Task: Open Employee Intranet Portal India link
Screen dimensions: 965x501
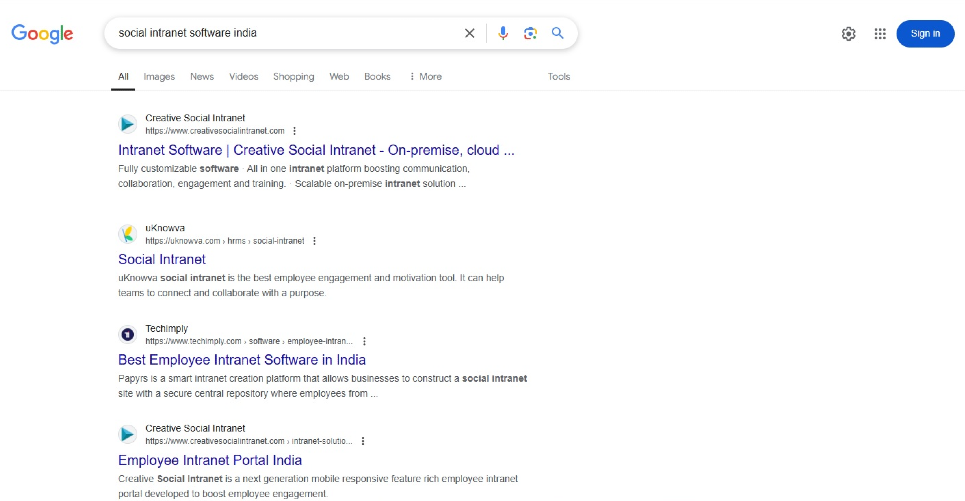Action: (210, 460)
